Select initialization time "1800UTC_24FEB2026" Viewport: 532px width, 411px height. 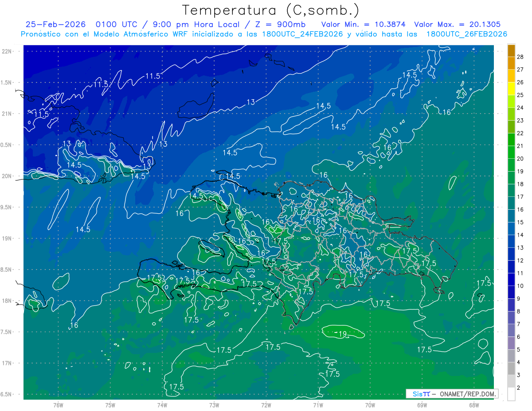302,34
